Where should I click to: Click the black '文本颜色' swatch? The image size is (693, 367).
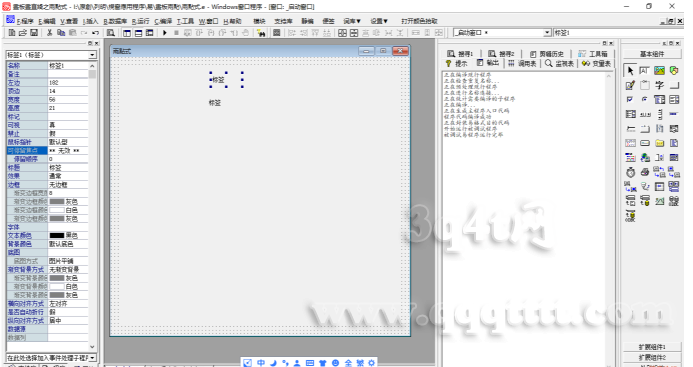click(x=57, y=236)
